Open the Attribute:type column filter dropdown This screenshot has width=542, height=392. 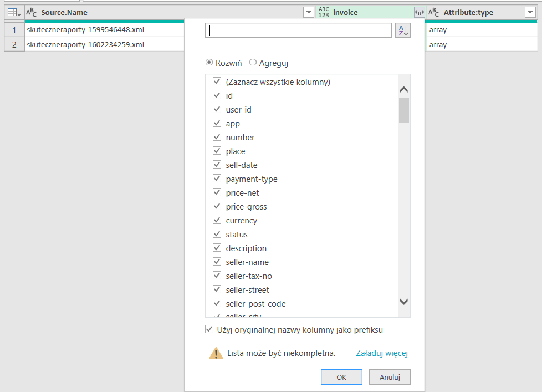point(530,12)
